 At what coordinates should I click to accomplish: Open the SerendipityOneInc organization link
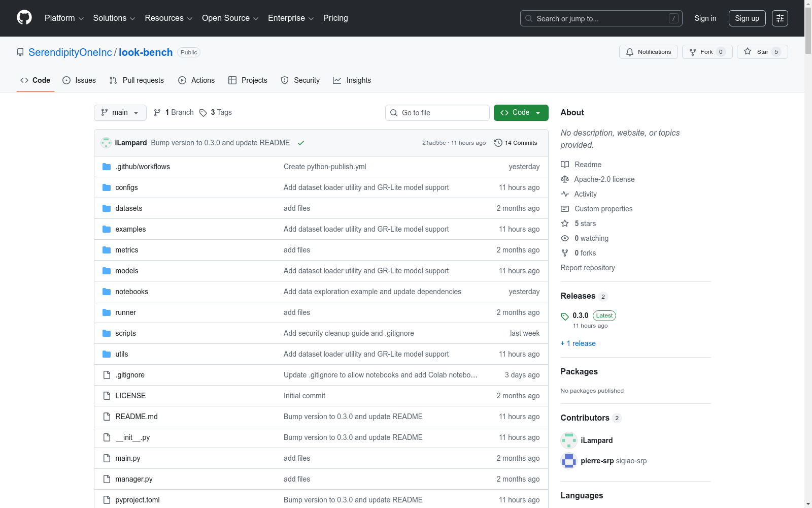click(70, 52)
